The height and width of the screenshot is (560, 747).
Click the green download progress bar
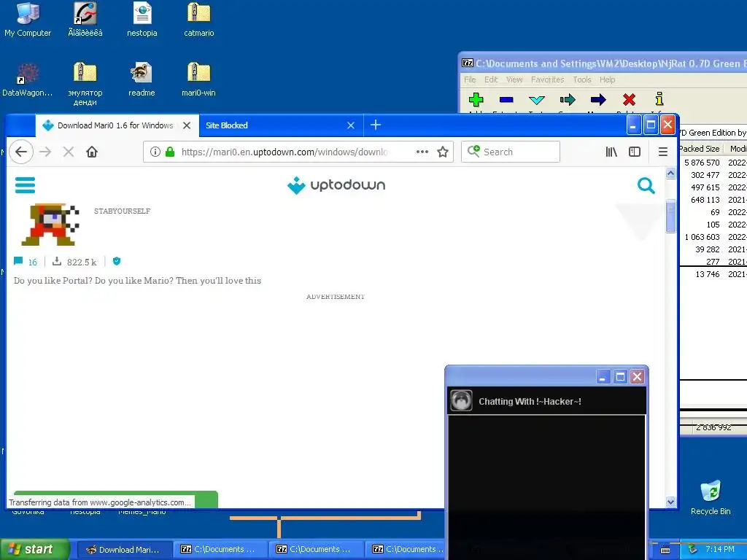tap(116, 499)
